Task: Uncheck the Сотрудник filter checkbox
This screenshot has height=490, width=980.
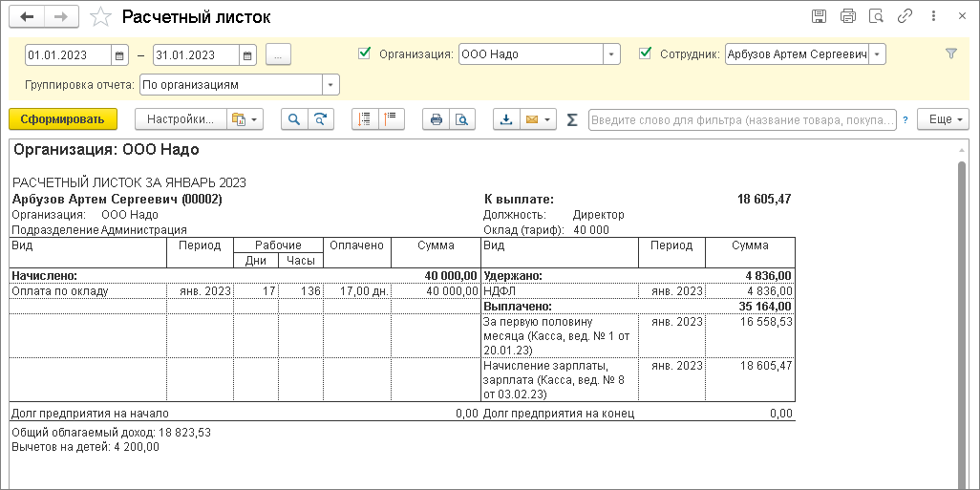Action: [645, 53]
